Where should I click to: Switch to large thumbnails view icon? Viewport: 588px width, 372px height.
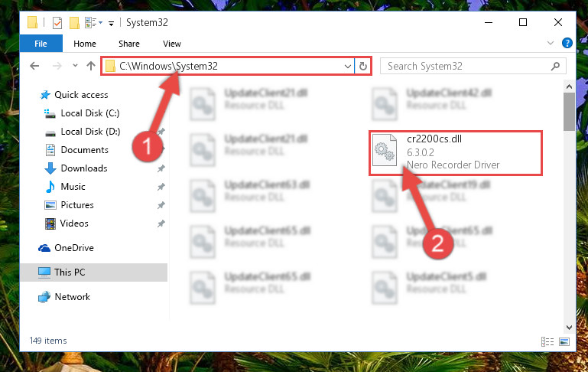click(564, 341)
